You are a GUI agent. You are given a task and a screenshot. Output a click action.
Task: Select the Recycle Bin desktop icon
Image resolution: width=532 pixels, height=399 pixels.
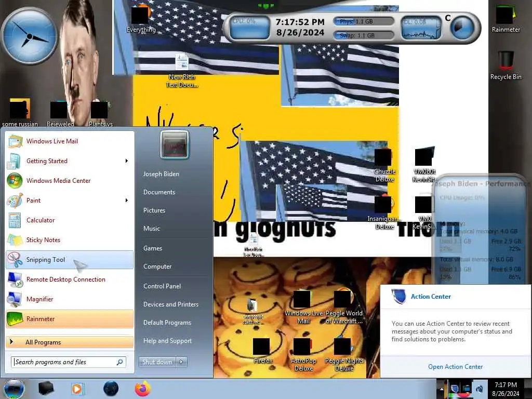point(506,66)
